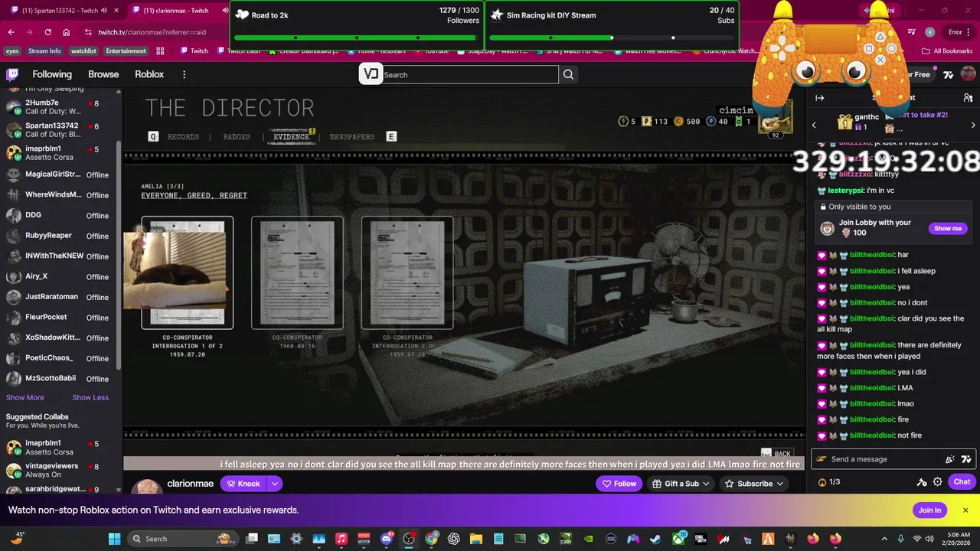Open the Stream Info bookmark folder
Image resolution: width=980 pixels, height=551 pixels.
[x=44, y=51]
